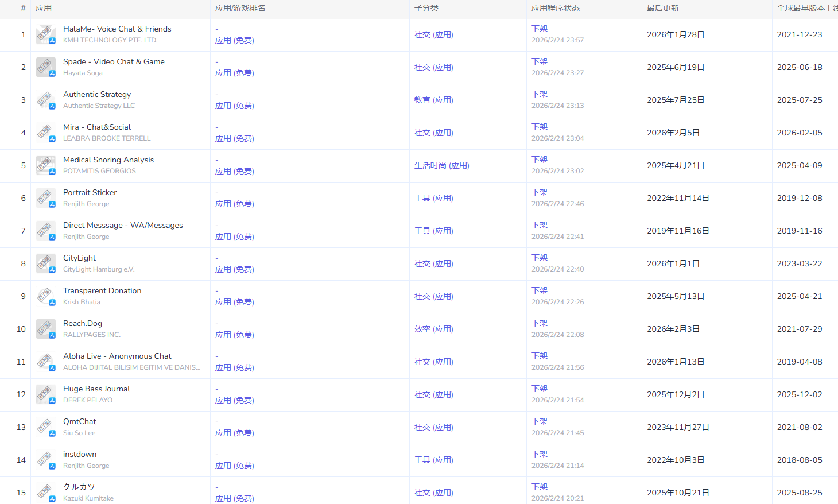Click 教育 (应用) category for Authentic Strategy
838x504 pixels.
(x=434, y=100)
